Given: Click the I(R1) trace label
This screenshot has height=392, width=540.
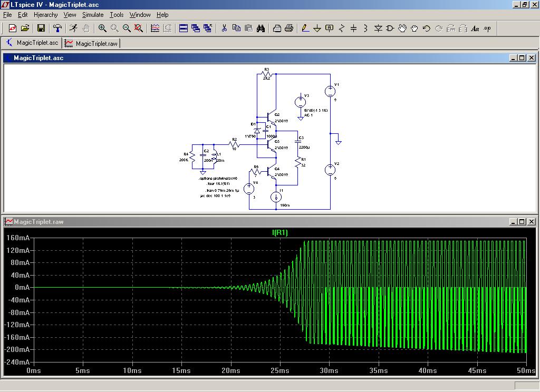Looking at the screenshot, I should coord(280,233).
